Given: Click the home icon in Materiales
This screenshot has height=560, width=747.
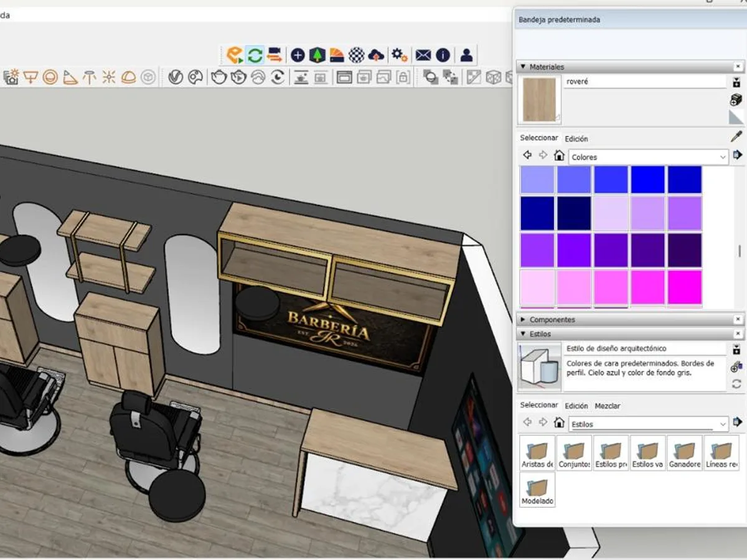Looking at the screenshot, I should 559,156.
